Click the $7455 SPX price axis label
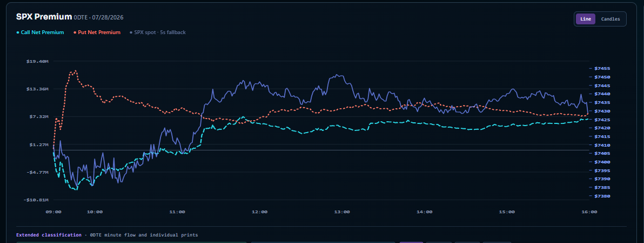The image size is (644, 243). click(x=602, y=69)
